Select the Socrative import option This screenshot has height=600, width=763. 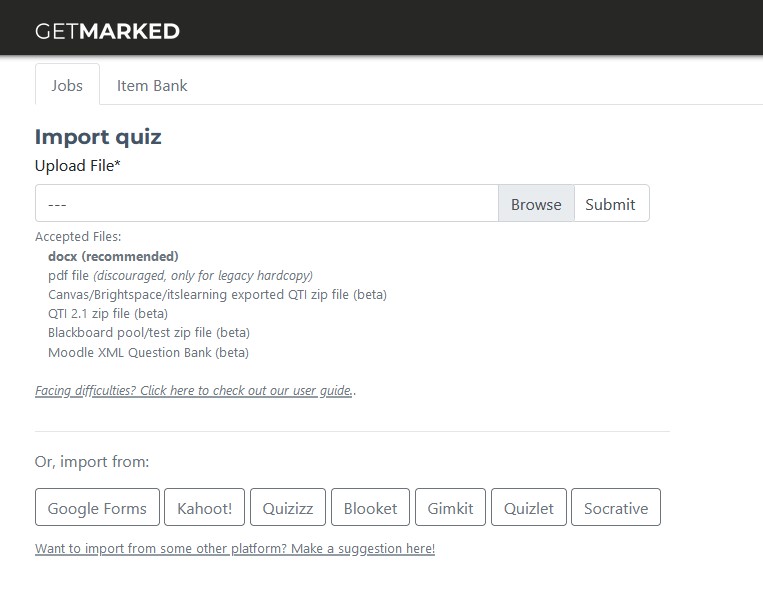[x=616, y=508]
